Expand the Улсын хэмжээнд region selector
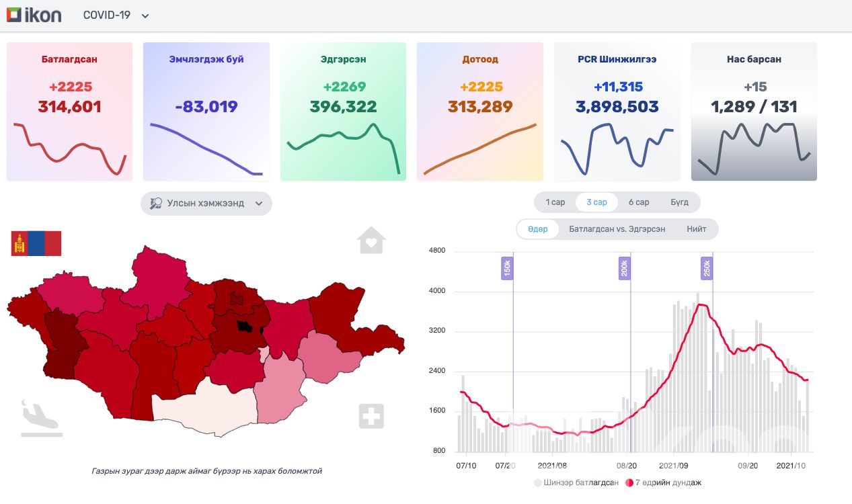 pos(206,203)
